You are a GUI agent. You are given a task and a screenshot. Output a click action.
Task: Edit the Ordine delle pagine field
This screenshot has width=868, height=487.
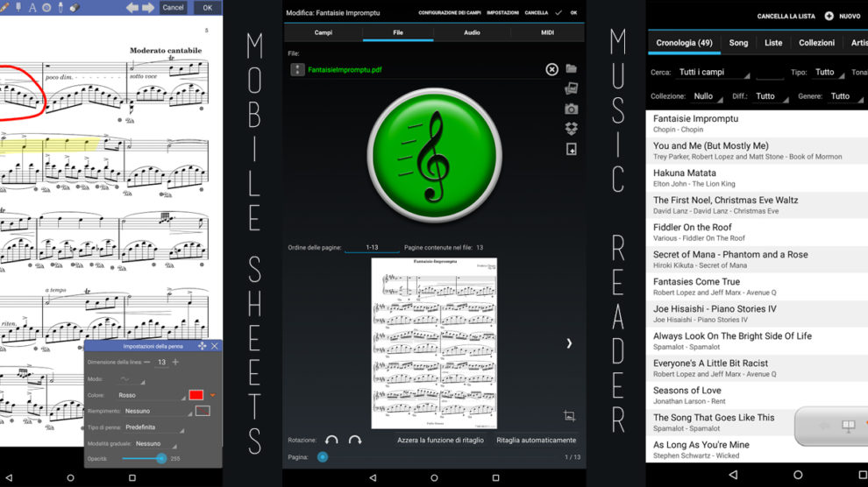tap(372, 248)
